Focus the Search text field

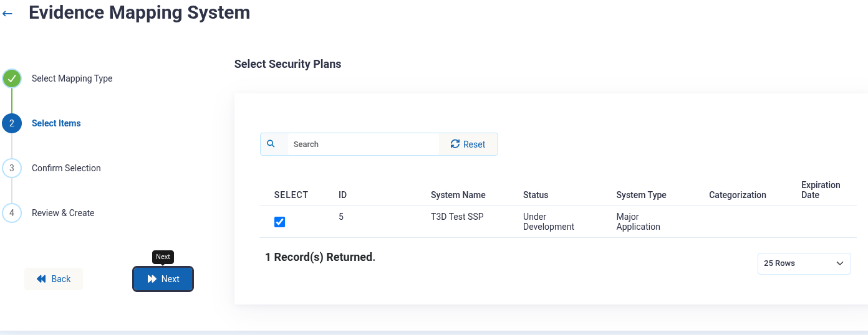click(x=363, y=144)
